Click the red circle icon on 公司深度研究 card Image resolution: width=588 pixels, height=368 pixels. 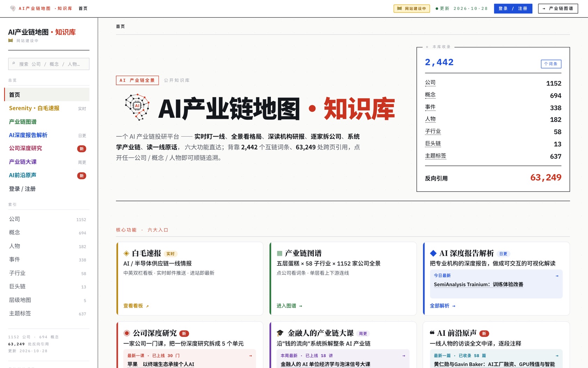127,333
